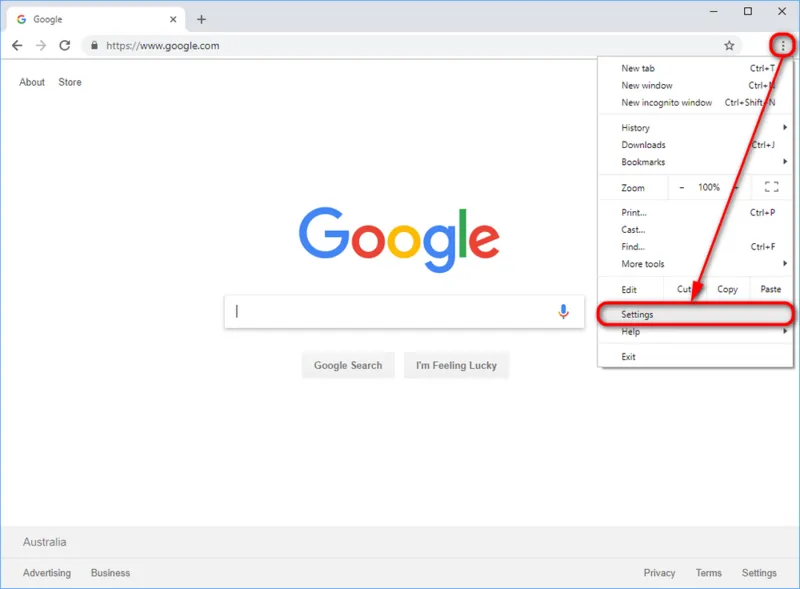The image size is (800, 589).
Task: Bookmark this page with the star icon
Action: click(x=729, y=45)
